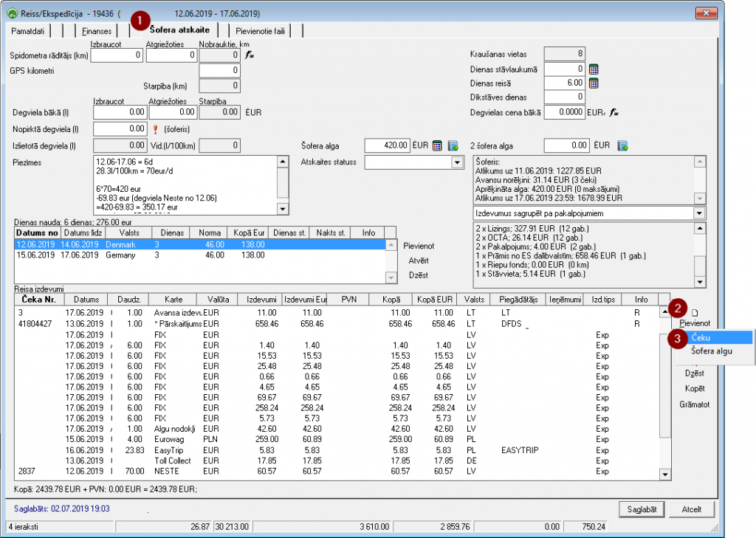Click Kopā EUR column header in expenses
The image size is (756, 538).
pos(434,300)
